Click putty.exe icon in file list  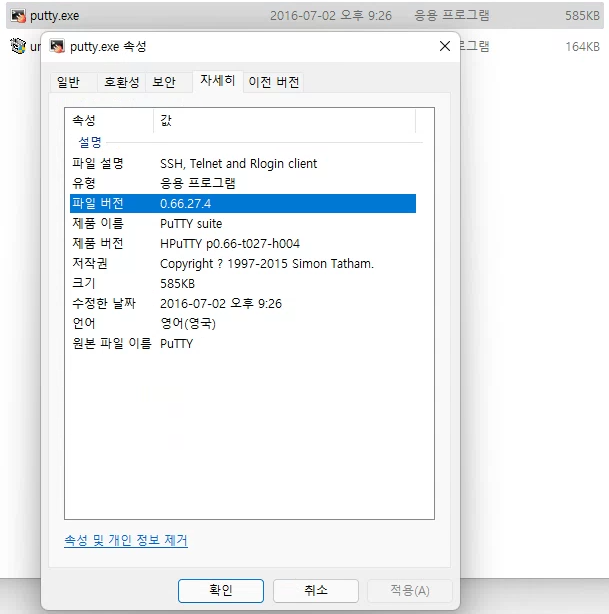(18, 16)
